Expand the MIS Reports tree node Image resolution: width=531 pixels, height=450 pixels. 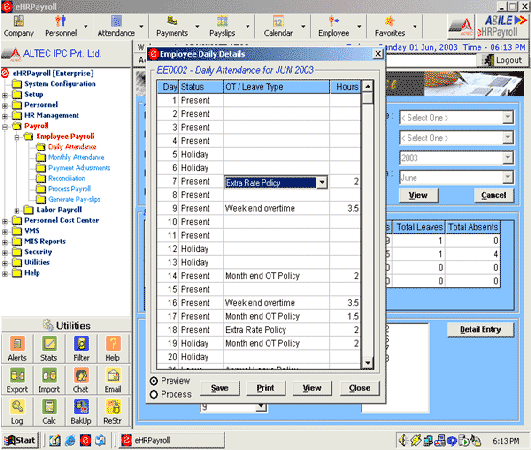point(5,242)
